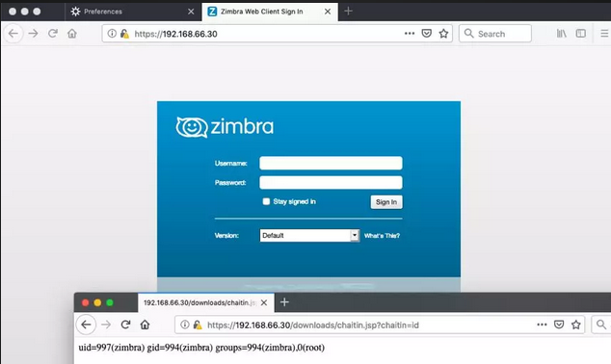Enable Stay signed in checkbox
This screenshot has height=364, width=611.
(x=266, y=201)
